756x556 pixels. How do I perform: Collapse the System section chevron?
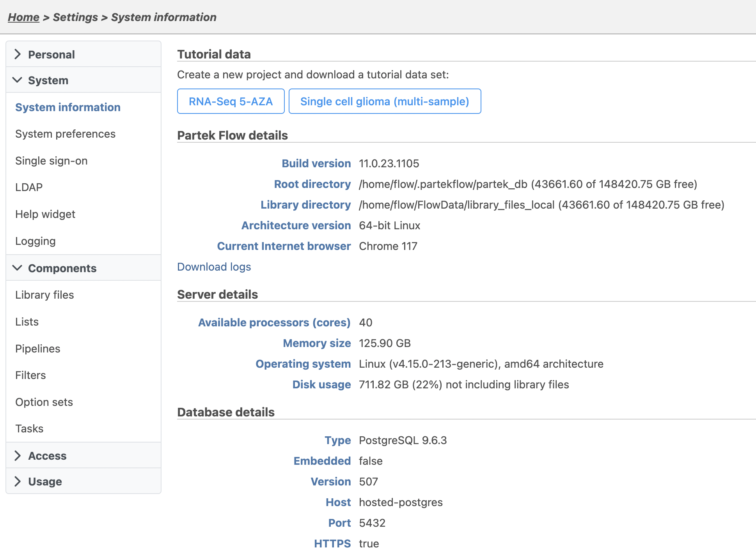pyautogui.click(x=18, y=80)
